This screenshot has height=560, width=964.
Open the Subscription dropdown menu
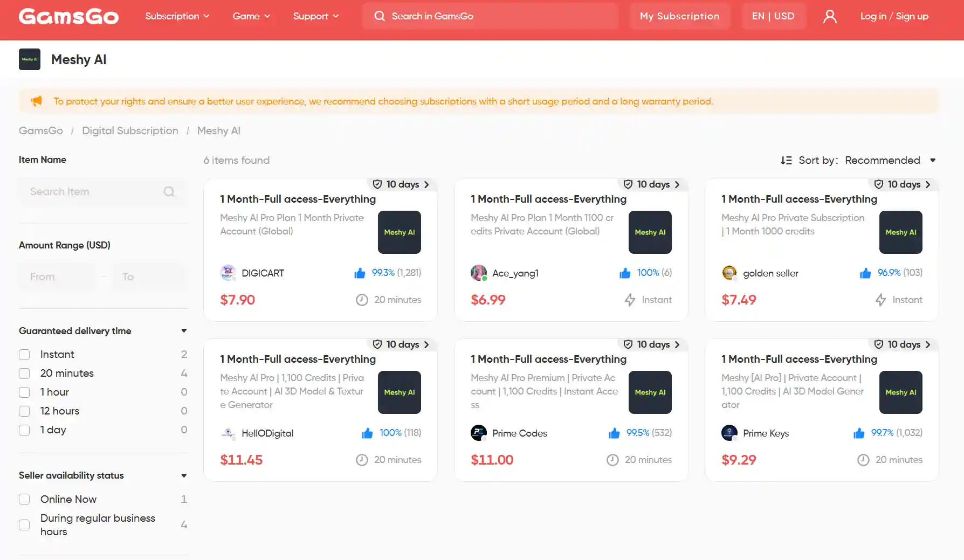pos(177,16)
